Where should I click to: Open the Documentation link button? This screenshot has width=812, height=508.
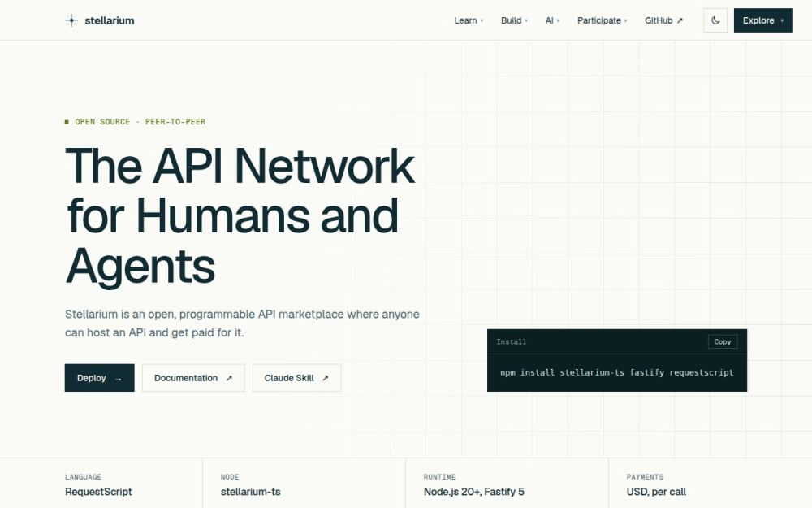[x=193, y=378]
